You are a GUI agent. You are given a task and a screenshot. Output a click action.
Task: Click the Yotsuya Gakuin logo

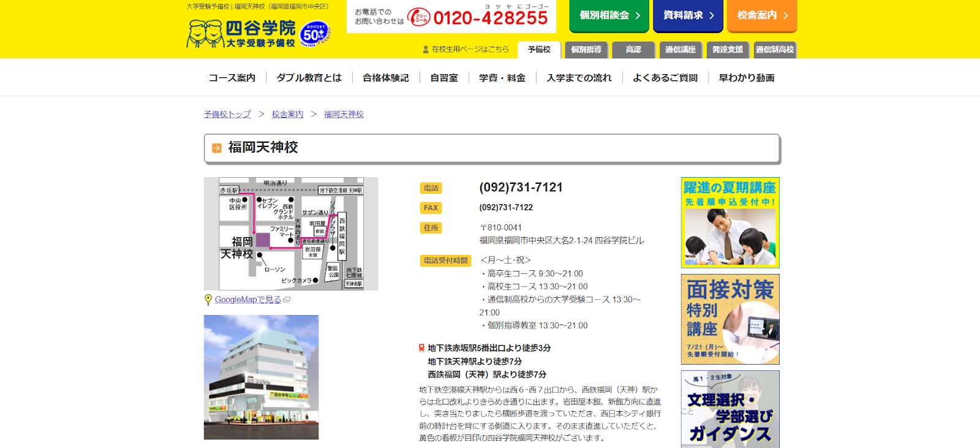242,34
